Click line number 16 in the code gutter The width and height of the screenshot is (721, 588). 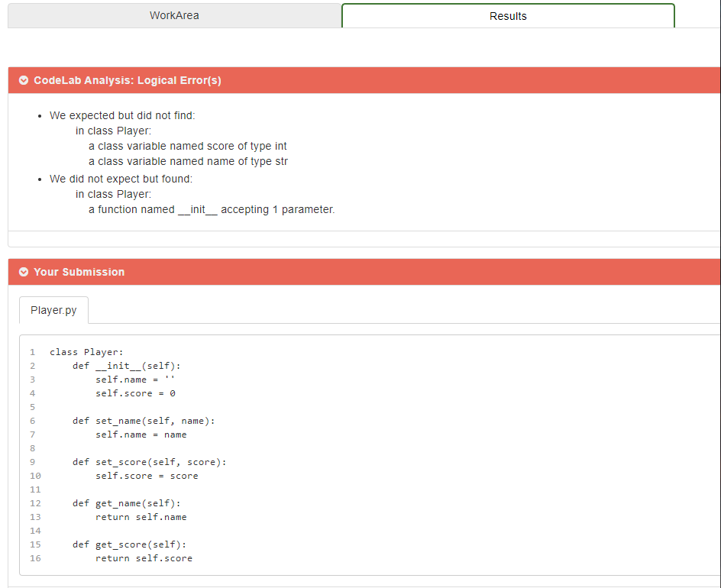coord(35,558)
